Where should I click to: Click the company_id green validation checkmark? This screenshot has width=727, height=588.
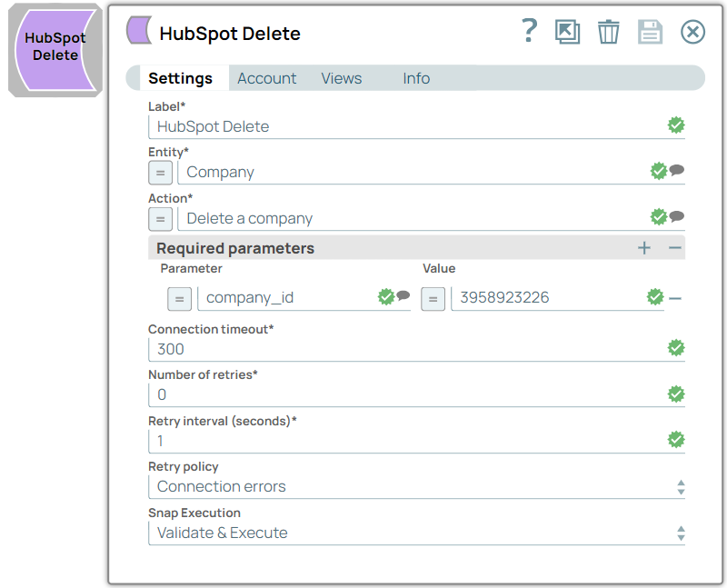(x=385, y=296)
